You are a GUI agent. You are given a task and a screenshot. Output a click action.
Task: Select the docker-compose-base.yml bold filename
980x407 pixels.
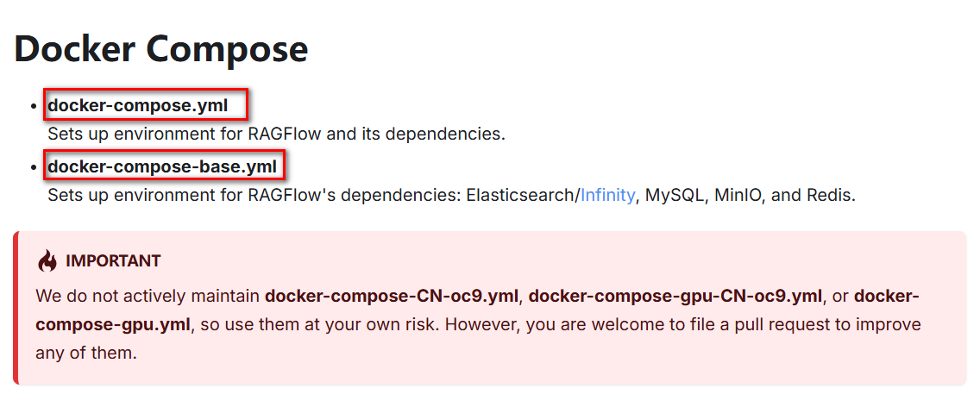tap(162, 166)
